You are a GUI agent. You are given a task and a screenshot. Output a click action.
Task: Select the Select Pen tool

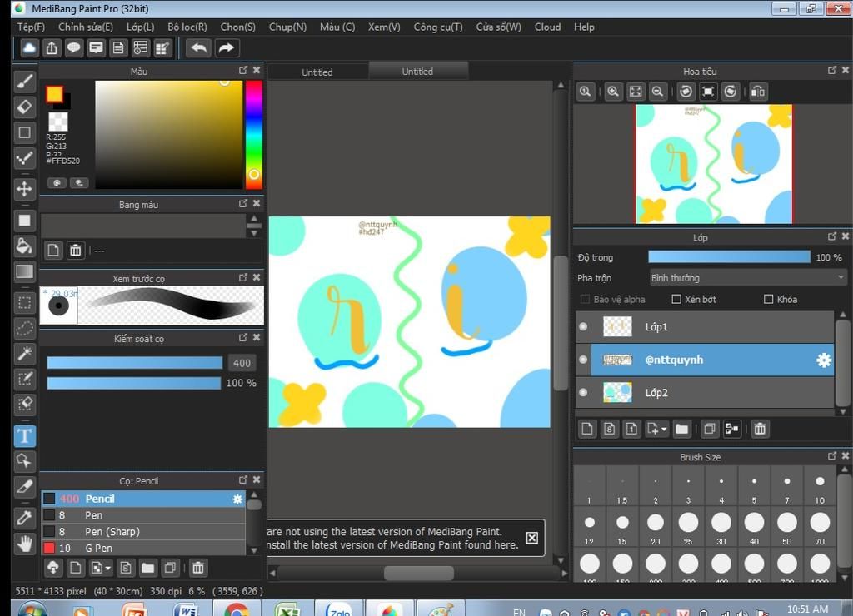pos(24,379)
